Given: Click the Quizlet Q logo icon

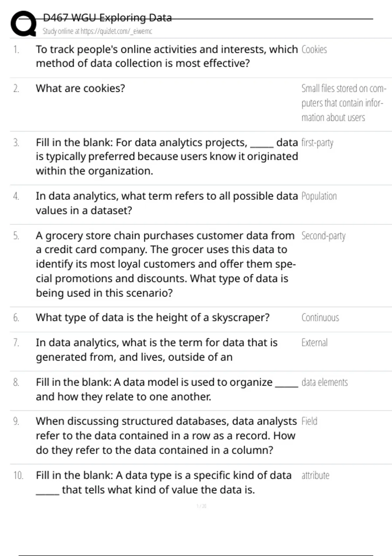Looking at the screenshot, I should tap(24, 24).
